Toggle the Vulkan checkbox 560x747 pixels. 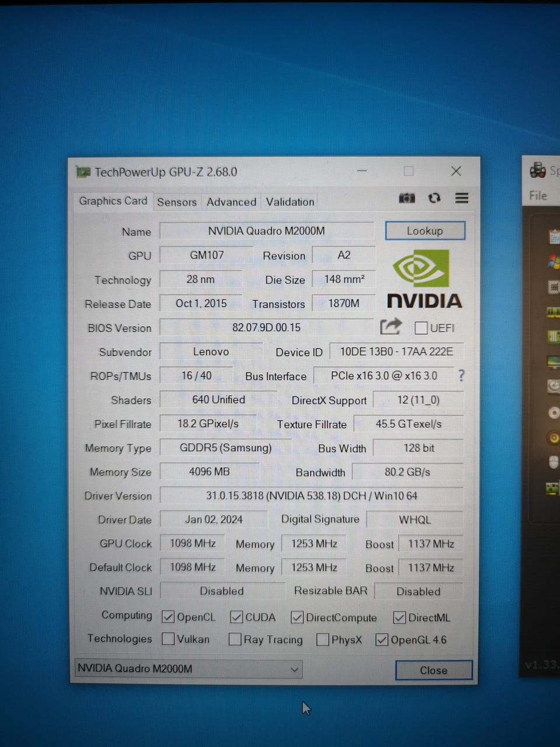168,638
